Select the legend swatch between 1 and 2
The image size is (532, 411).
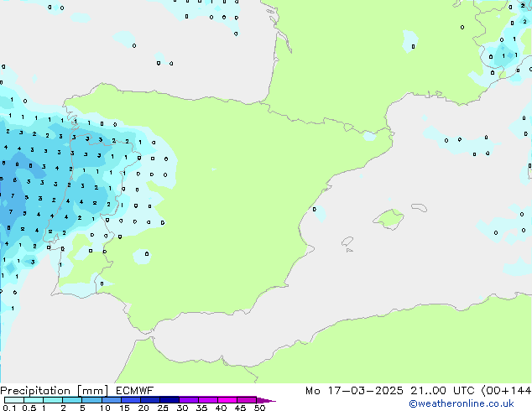pos(53,400)
